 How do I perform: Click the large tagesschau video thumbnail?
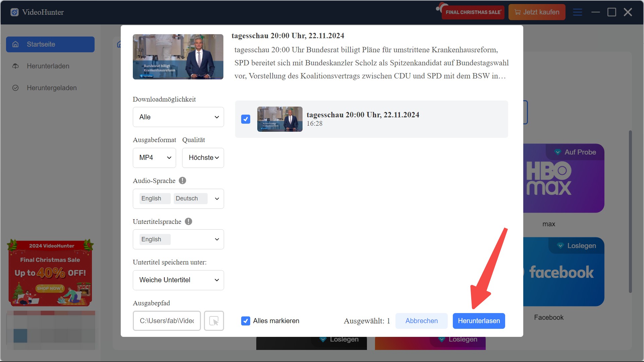178,57
